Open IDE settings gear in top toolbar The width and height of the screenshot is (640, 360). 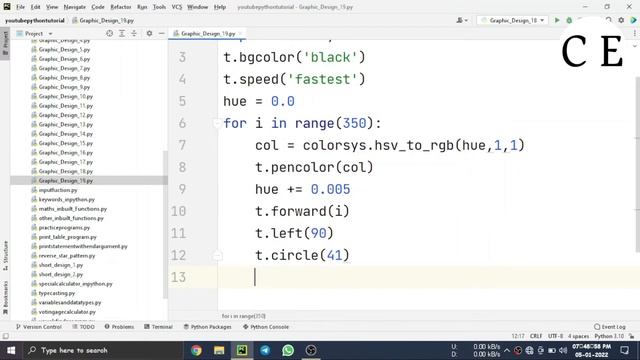point(621,20)
